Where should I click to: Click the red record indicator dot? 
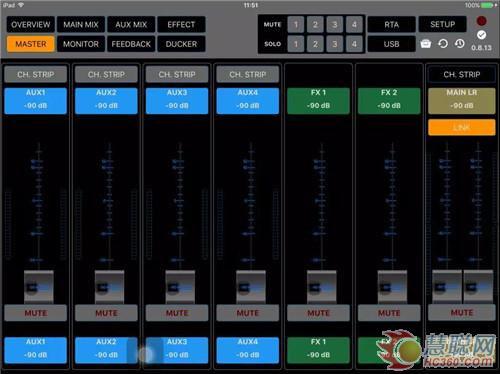point(481,21)
